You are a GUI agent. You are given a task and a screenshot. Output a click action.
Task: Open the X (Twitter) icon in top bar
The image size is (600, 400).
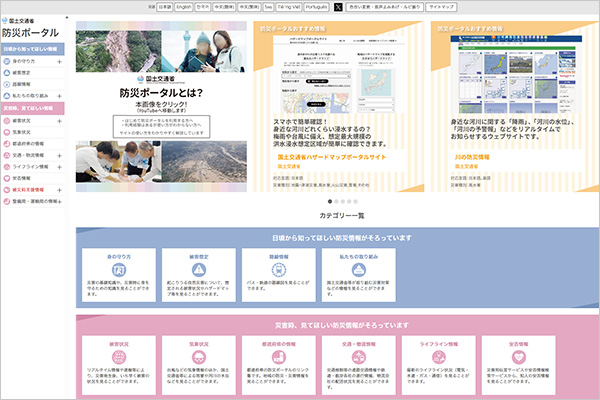pyautogui.click(x=338, y=7)
